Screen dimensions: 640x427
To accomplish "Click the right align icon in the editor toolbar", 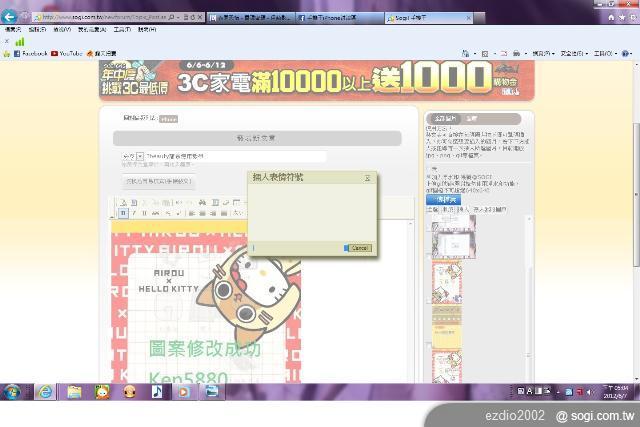I will click(x=213, y=213).
